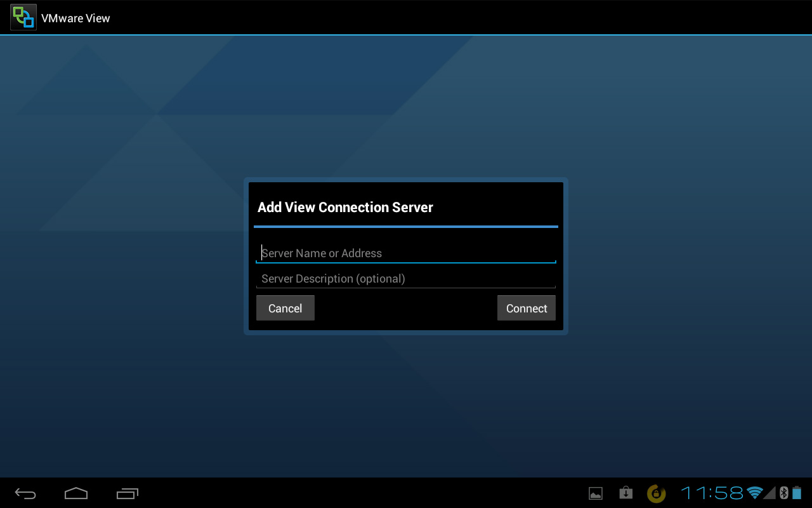Tap the Android back navigation icon

click(25, 493)
